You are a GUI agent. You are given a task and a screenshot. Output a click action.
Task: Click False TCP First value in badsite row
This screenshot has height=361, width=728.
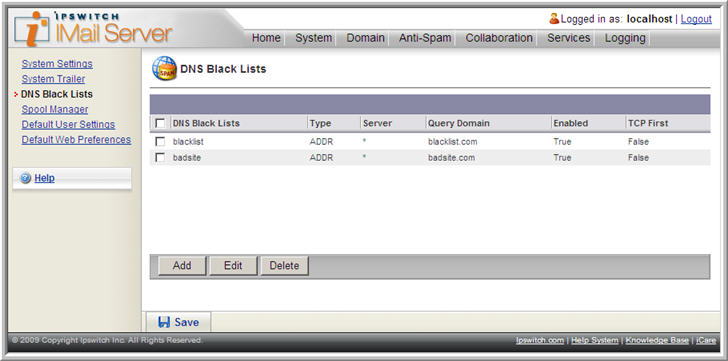click(x=638, y=158)
